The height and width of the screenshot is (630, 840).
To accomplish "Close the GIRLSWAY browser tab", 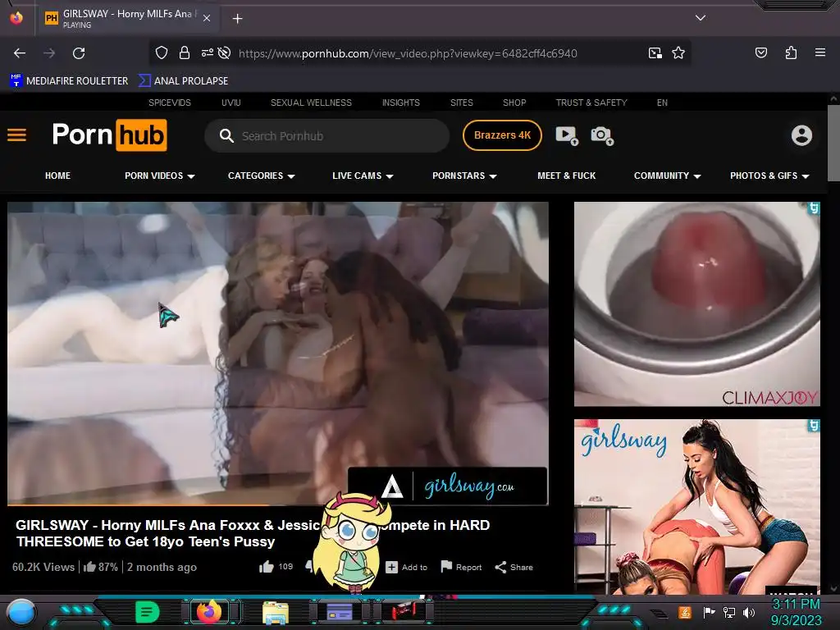I will tap(207, 18).
